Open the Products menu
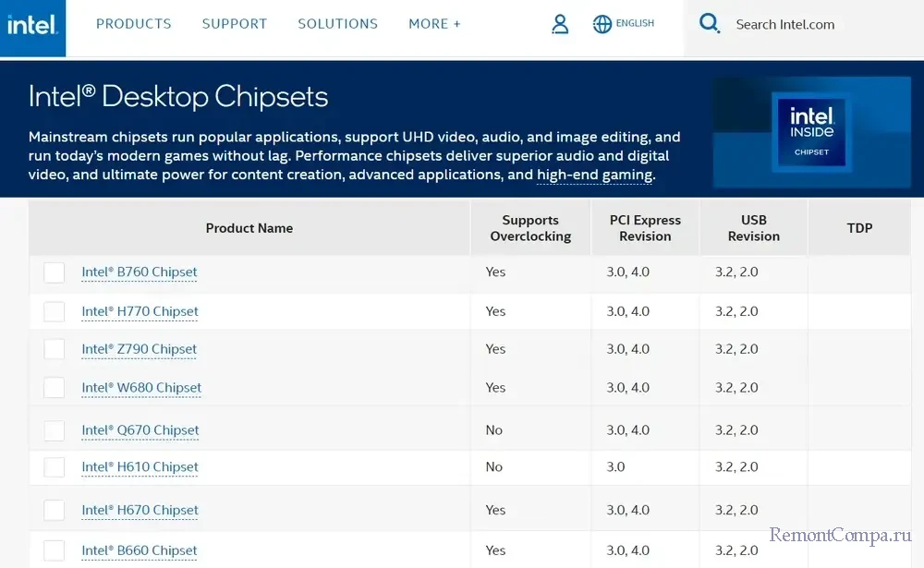This screenshot has height=568, width=924. [x=134, y=24]
